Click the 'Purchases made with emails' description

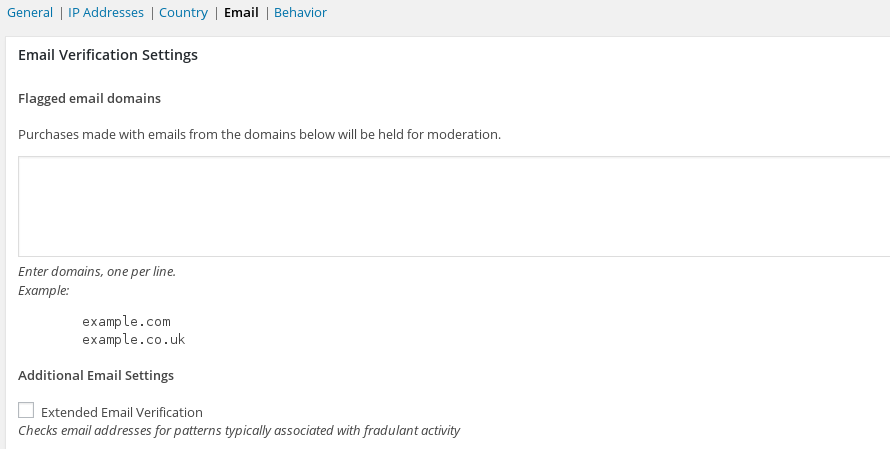tap(259, 134)
